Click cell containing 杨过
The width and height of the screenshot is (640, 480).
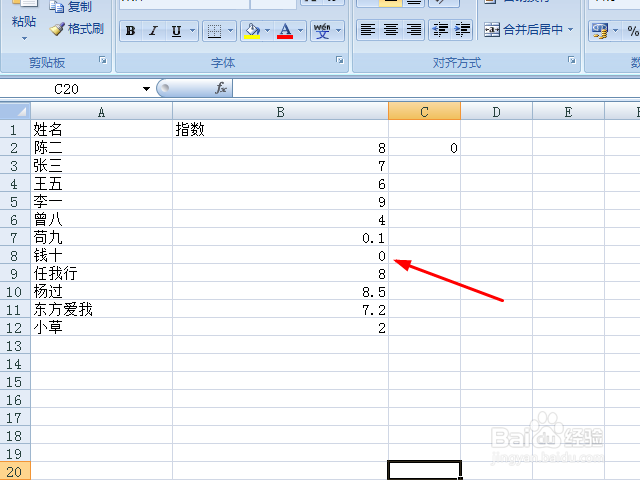102,291
